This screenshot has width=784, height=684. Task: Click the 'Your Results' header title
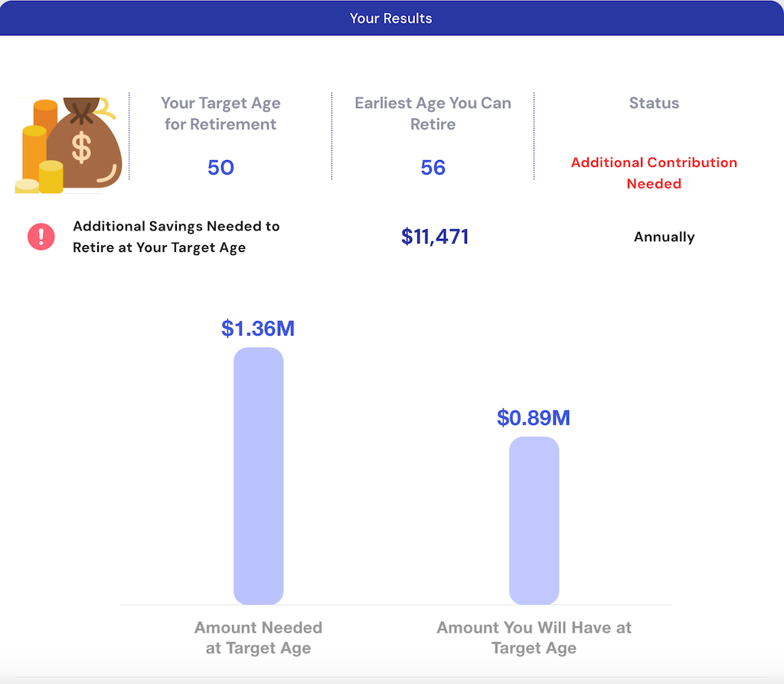[391, 18]
